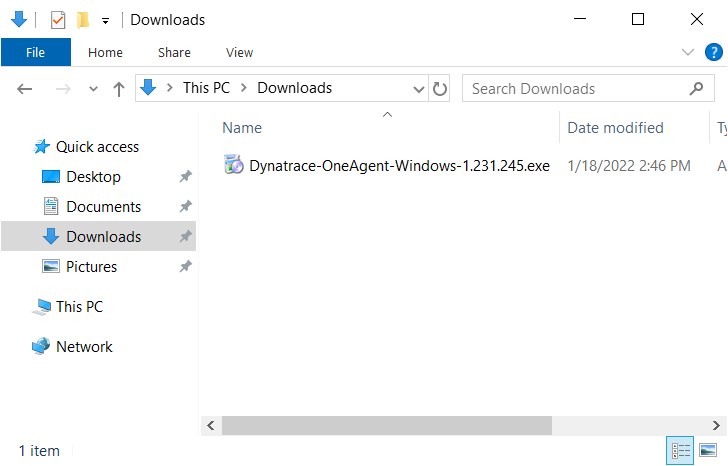Click the horizontal scrollbar thumb
This screenshot has width=728, height=466.
click(387, 425)
